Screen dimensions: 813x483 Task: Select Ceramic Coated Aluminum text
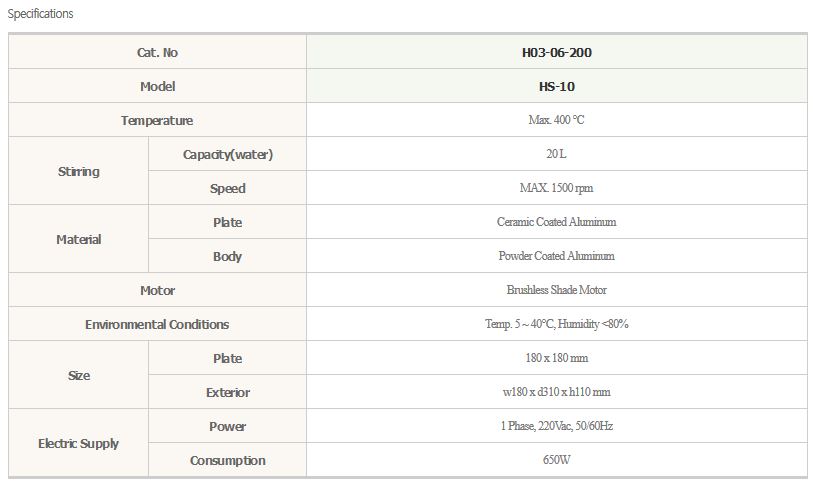tap(556, 222)
